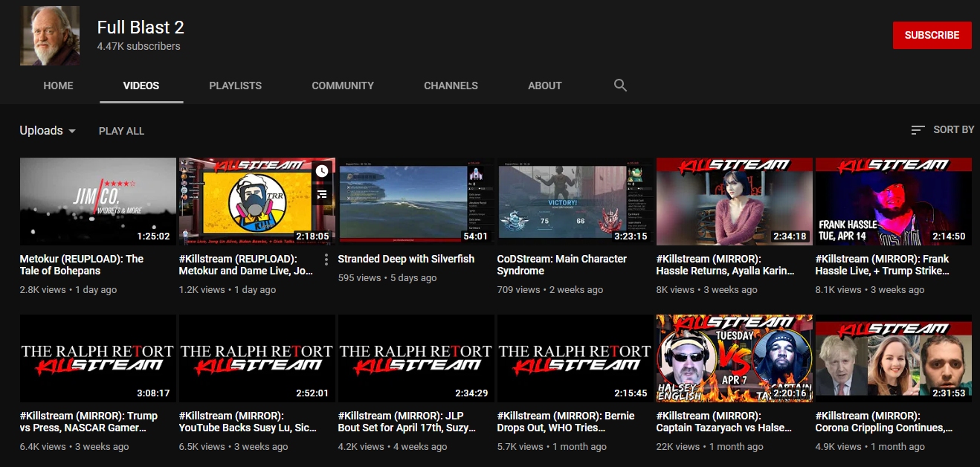Click the Ralph Retort thumbnail with 3:08:17 duration

98,358
